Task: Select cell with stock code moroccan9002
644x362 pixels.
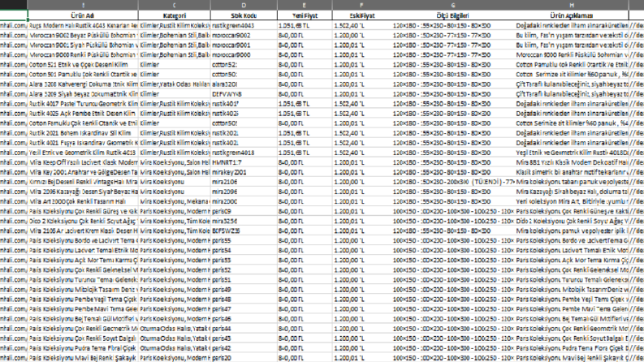Action: 244,35
